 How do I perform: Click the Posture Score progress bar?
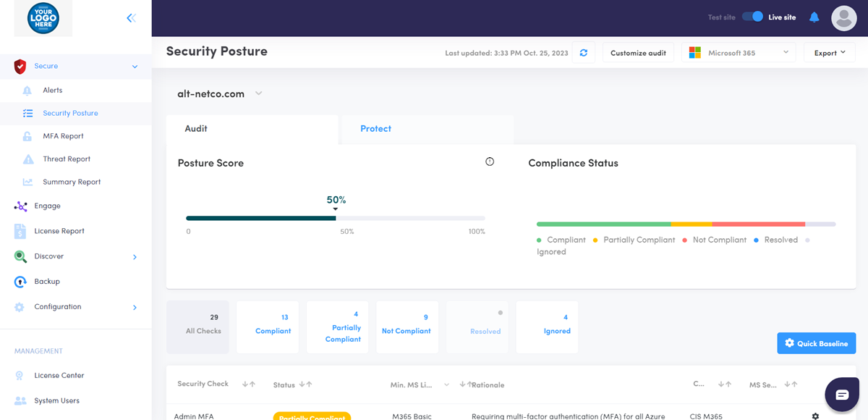335,218
